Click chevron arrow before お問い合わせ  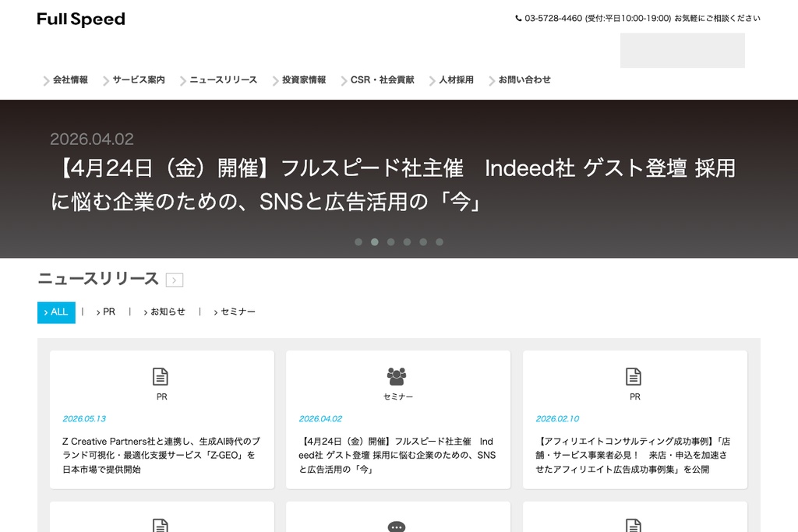[x=492, y=81]
